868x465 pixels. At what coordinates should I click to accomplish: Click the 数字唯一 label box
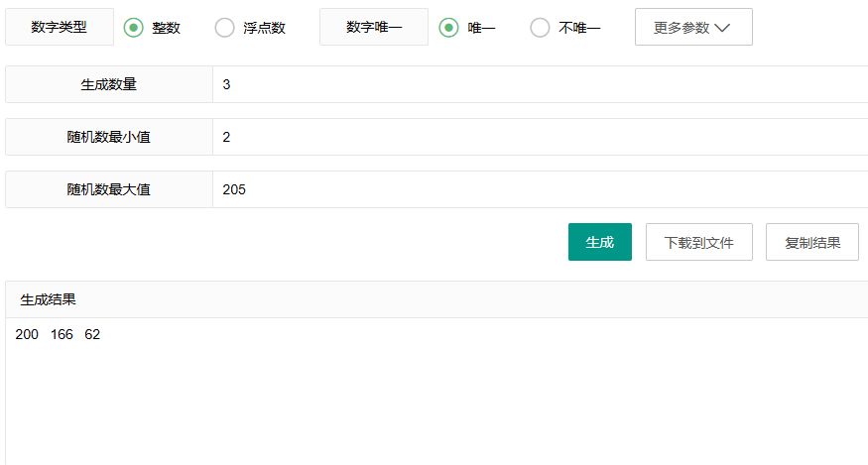(x=374, y=27)
